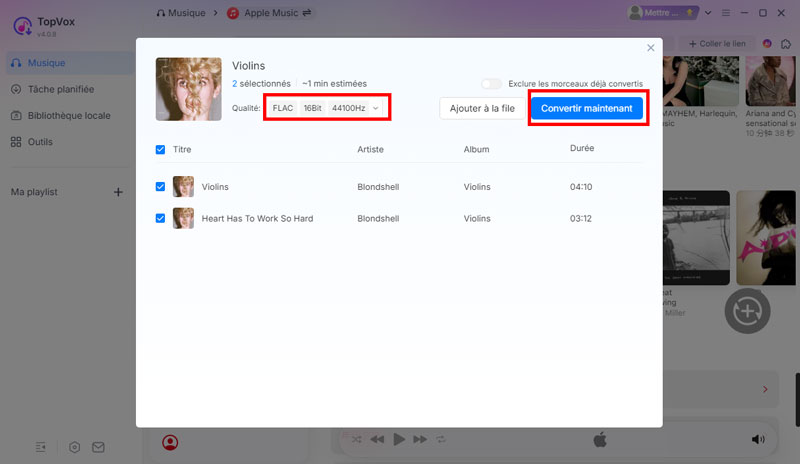Click the Violins track thumbnail
This screenshot has height=464, width=800.
pyautogui.click(x=183, y=187)
